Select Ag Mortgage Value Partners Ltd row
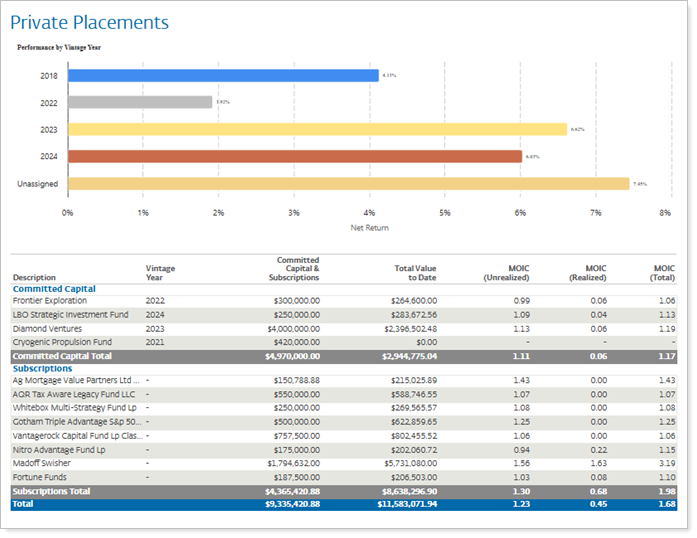The width and height of the screenshot is (697, 538). [76, 381]
